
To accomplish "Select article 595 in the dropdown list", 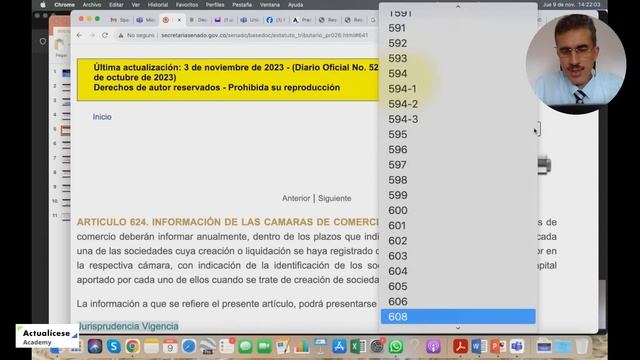I will (458, 134).
